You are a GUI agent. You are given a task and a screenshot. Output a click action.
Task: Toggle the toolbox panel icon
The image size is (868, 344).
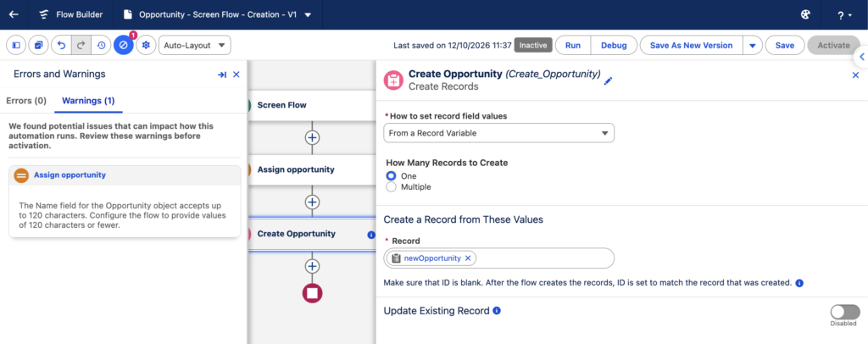click(16, 46)
